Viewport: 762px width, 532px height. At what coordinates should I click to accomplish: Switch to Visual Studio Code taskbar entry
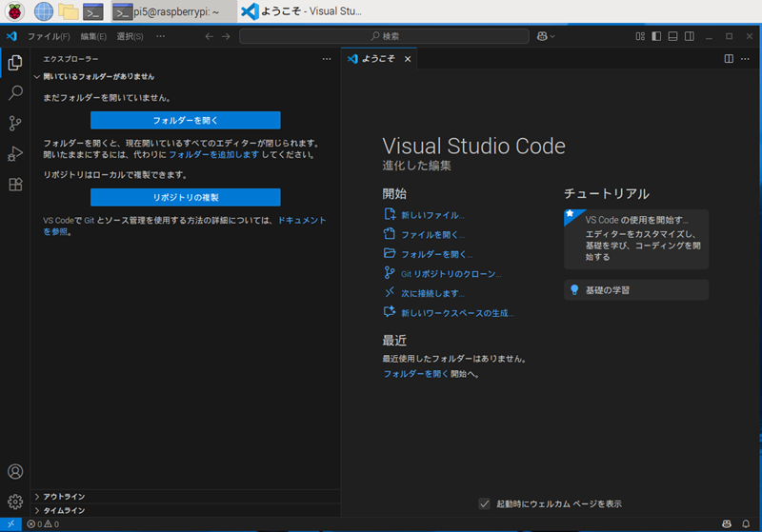pyautogui.click(x=302, y=11)
